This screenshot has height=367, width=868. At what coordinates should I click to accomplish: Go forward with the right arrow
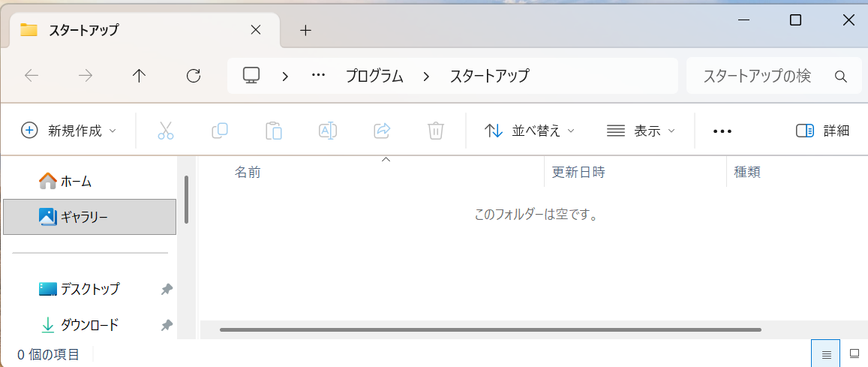coord(86,76)
